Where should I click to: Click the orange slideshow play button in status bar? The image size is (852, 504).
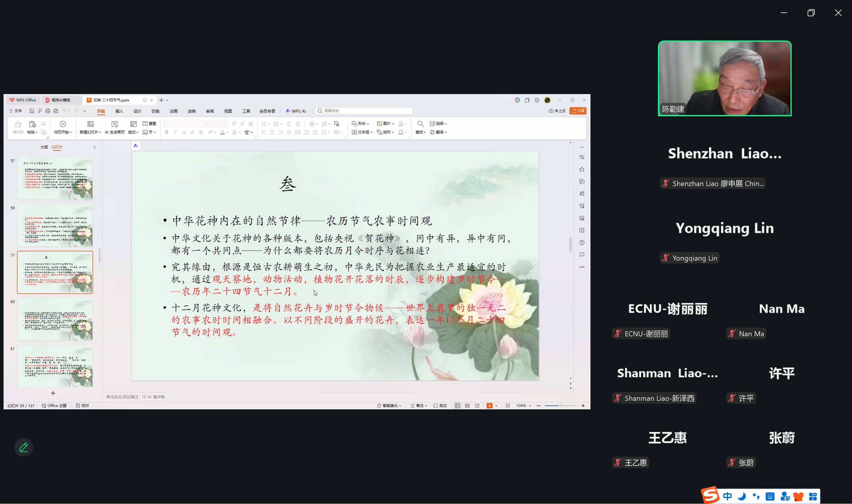click(489, 406)
